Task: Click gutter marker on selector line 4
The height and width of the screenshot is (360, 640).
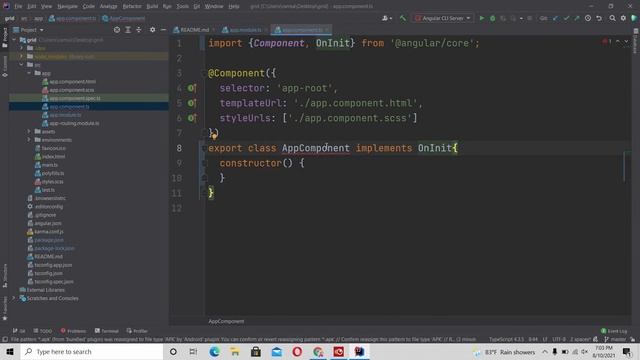Action: pos(191,88)
